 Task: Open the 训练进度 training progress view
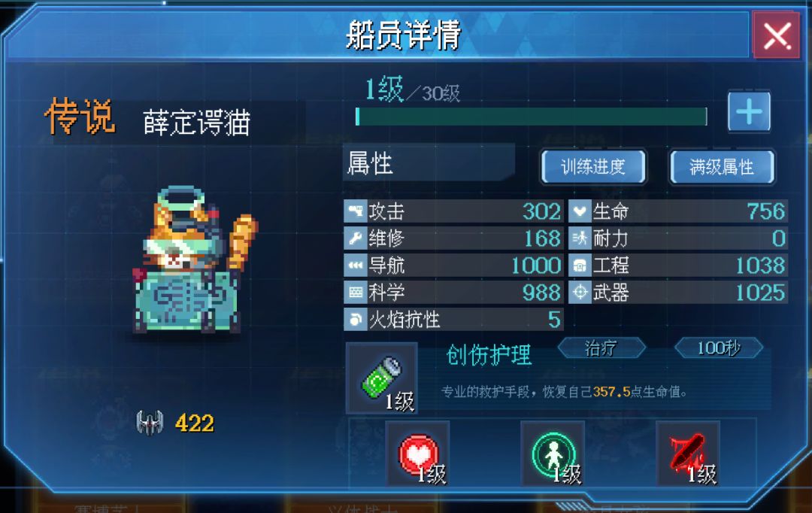(593, 167)
